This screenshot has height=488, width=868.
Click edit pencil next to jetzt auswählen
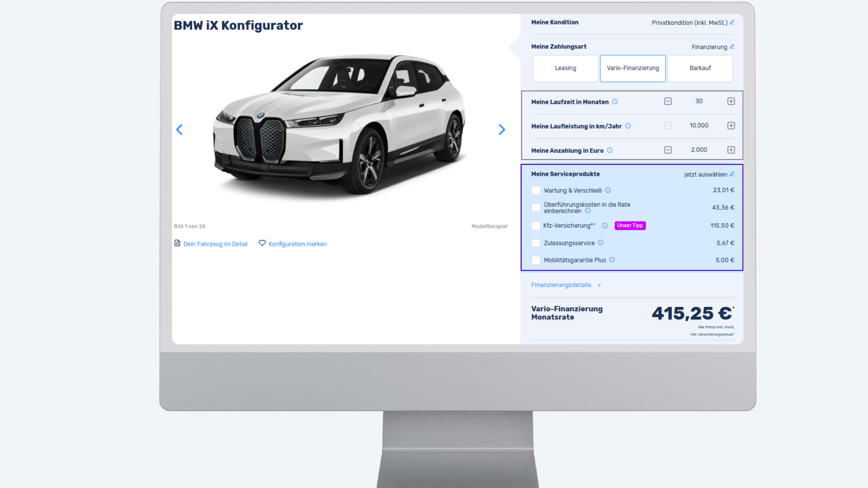[x=732, y=174]
